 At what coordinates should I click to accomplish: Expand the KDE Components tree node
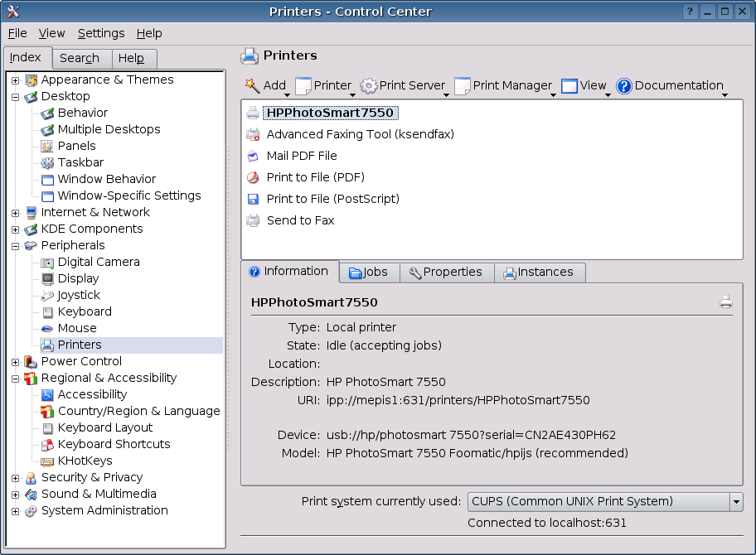[16, 229]
